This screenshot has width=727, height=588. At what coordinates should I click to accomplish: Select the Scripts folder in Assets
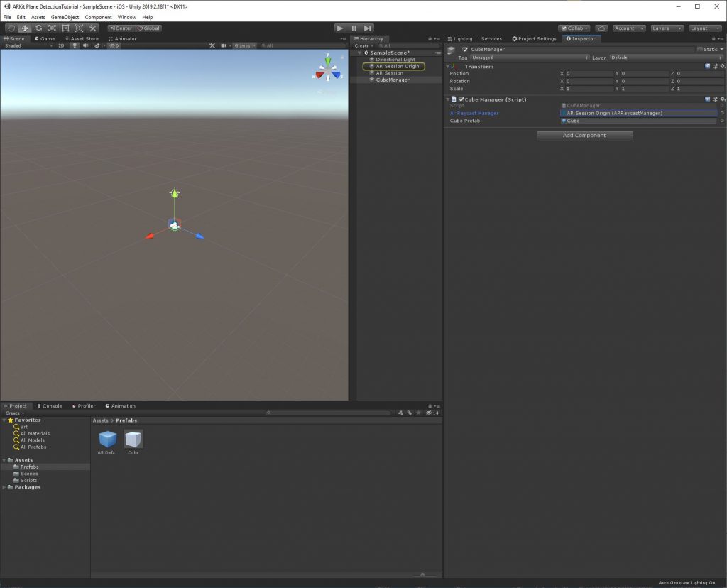28,481
